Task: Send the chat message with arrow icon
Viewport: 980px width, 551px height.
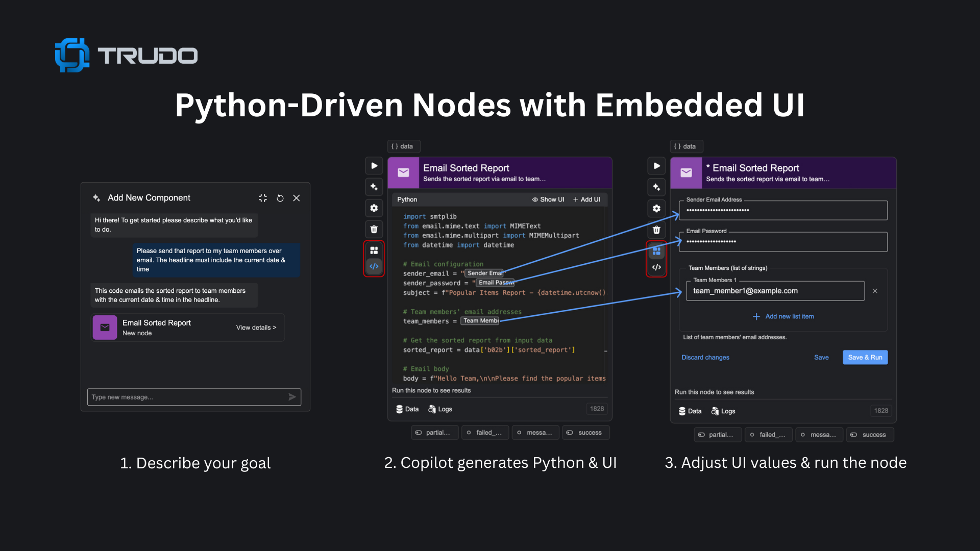Action: 292,397
